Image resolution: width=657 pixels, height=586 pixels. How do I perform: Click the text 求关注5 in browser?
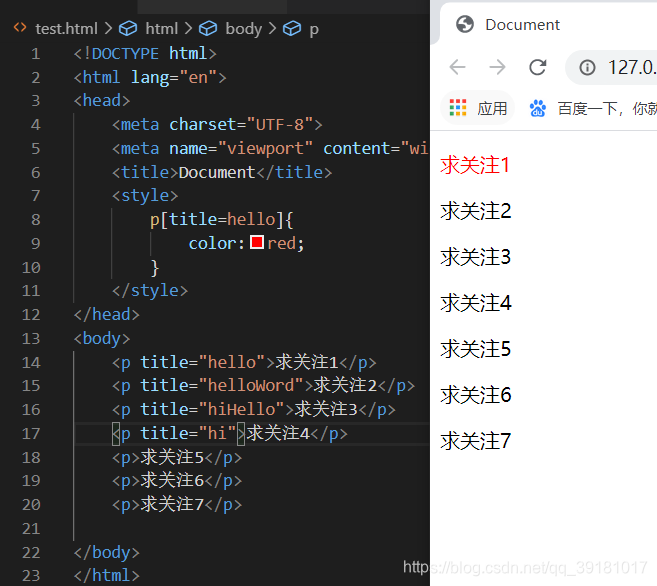(x=476, y=349)
